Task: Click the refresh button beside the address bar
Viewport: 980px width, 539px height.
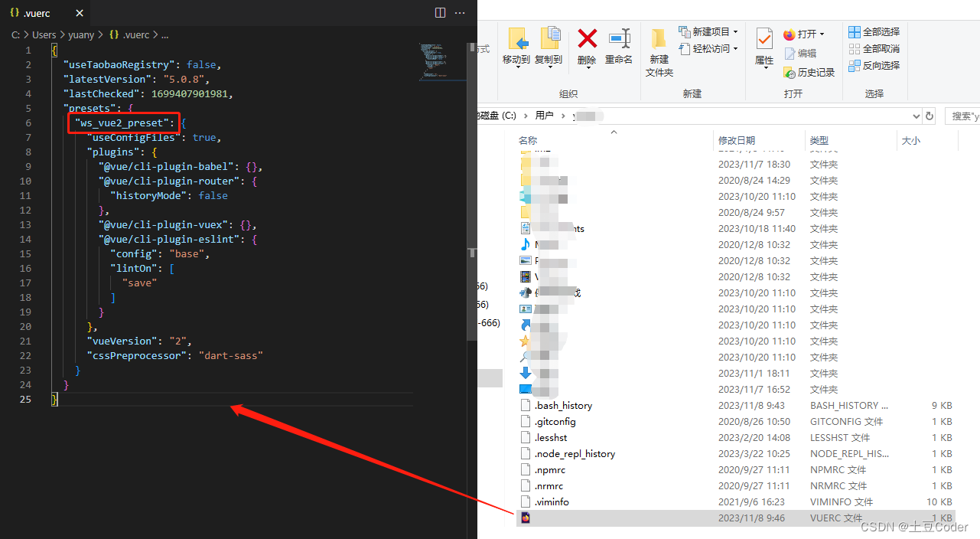Action: pyautogui.click(x=930, y=116)
